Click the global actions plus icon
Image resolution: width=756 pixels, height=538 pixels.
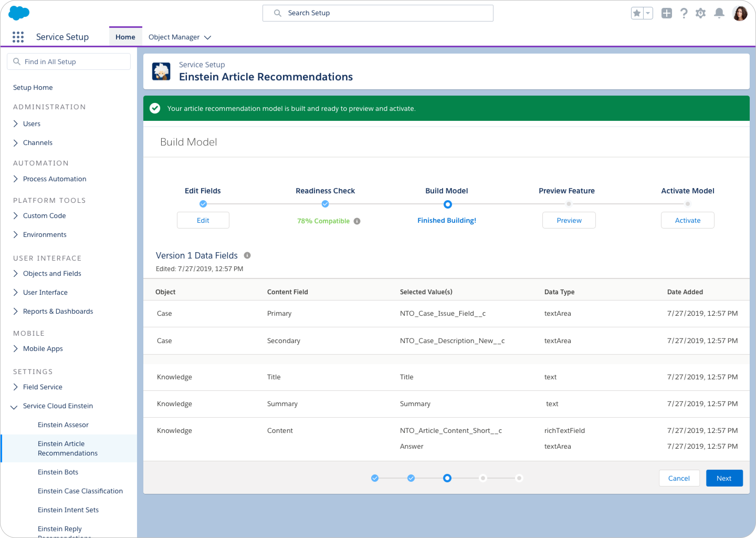click(x=666, y=13)
